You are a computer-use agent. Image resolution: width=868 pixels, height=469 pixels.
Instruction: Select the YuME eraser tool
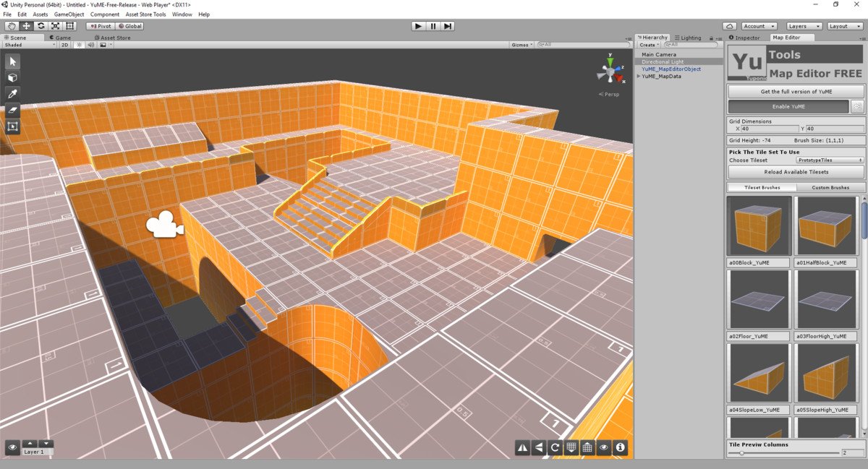13,110
